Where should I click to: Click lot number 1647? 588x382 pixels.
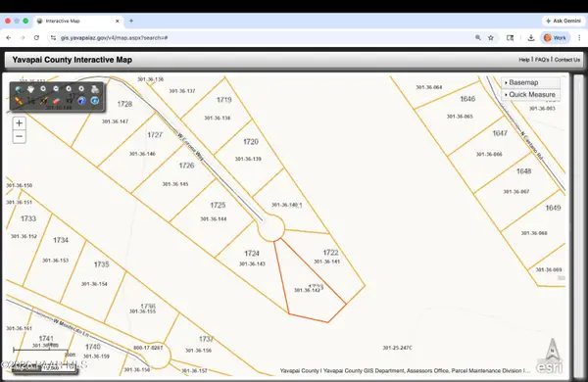tap(500, 133)
